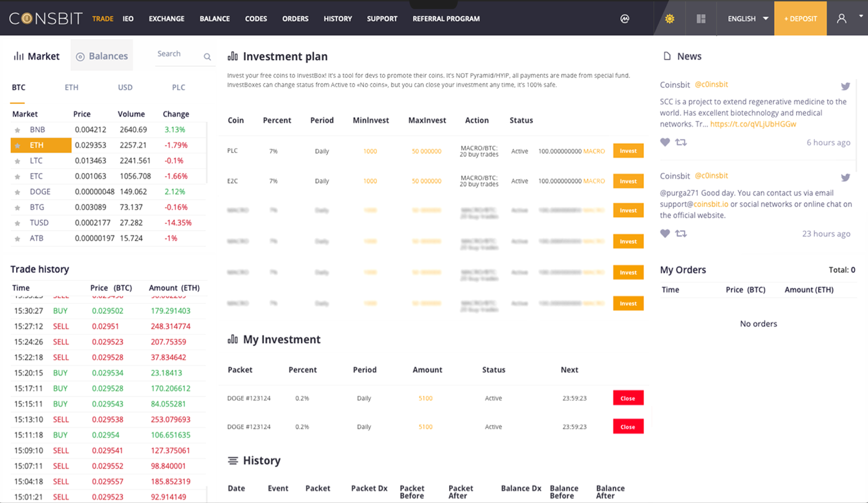Retweet the SCC project tweet
The height and width of the screenshot is (503, 868).
pos(681,142)
